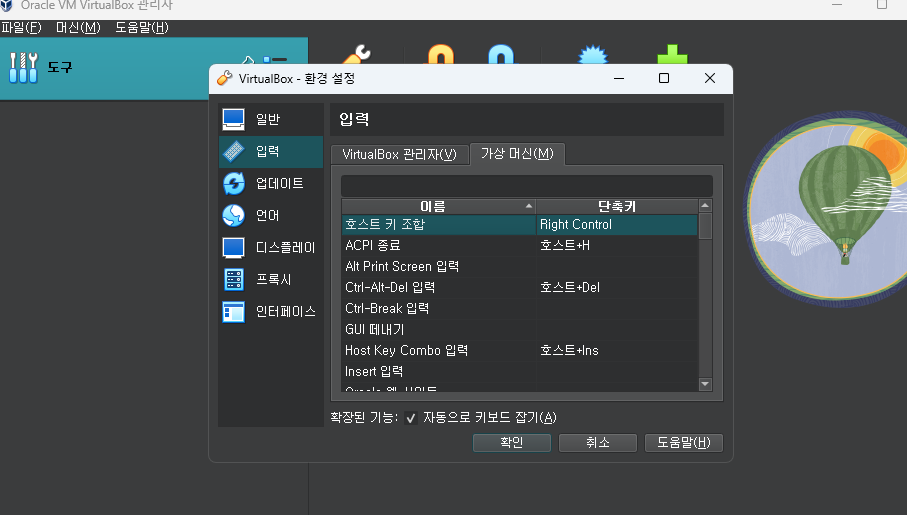The image size is (907, 515).
Task: Select the Host Key Combo 입력 row
Action: tap(519, 351)
